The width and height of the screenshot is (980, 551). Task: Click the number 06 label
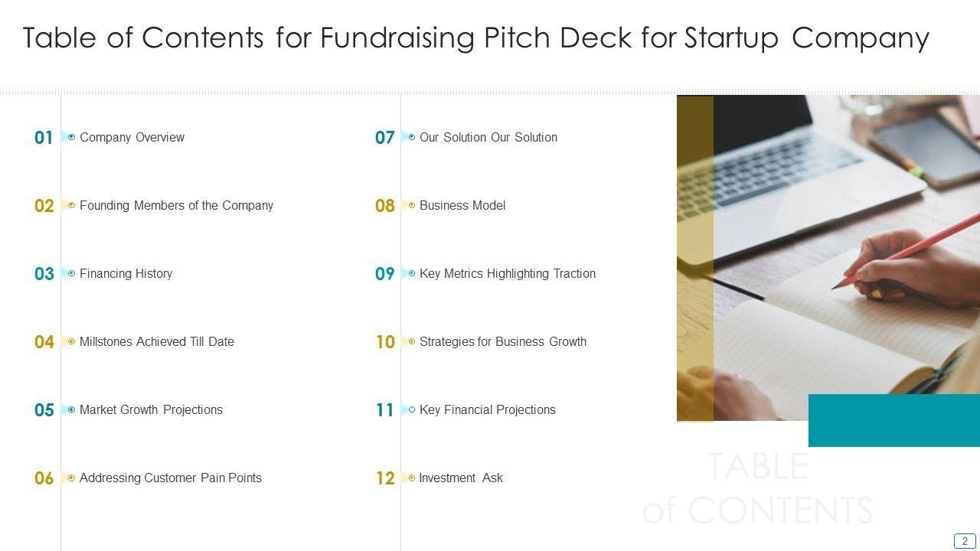point(44,478)
